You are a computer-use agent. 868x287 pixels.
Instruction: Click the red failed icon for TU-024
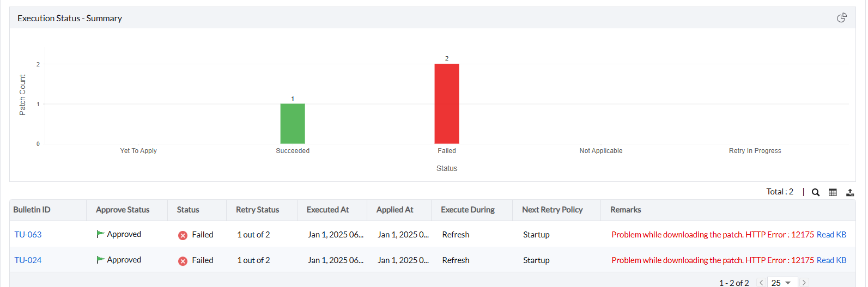point(183,261)
